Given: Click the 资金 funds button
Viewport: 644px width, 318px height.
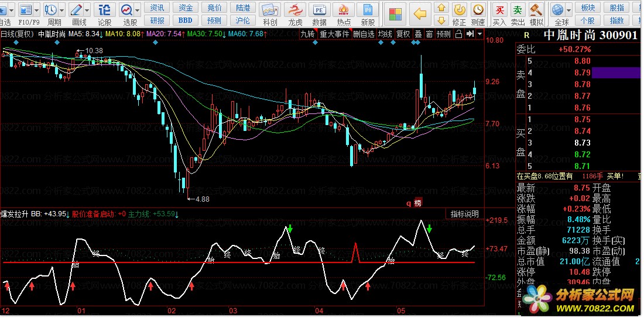Looking at the screenshot, I should click(x=186, y=8).
